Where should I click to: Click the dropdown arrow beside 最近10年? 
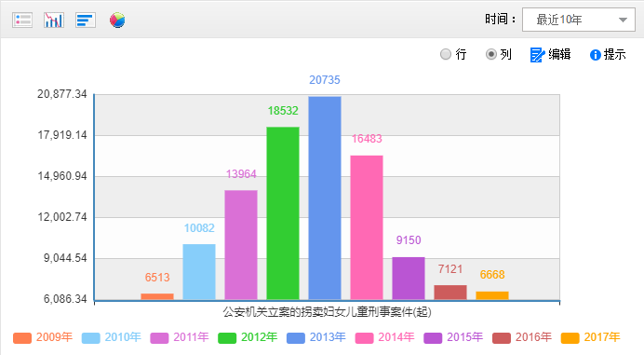623,20
